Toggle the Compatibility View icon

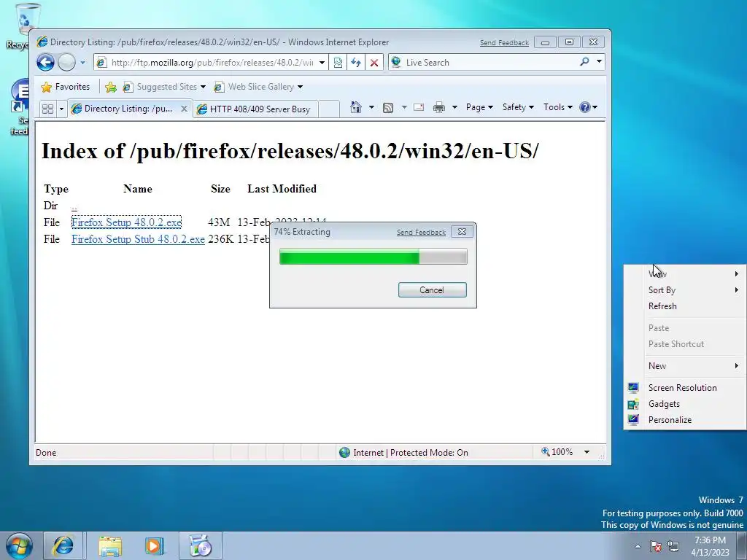[338, 63]
